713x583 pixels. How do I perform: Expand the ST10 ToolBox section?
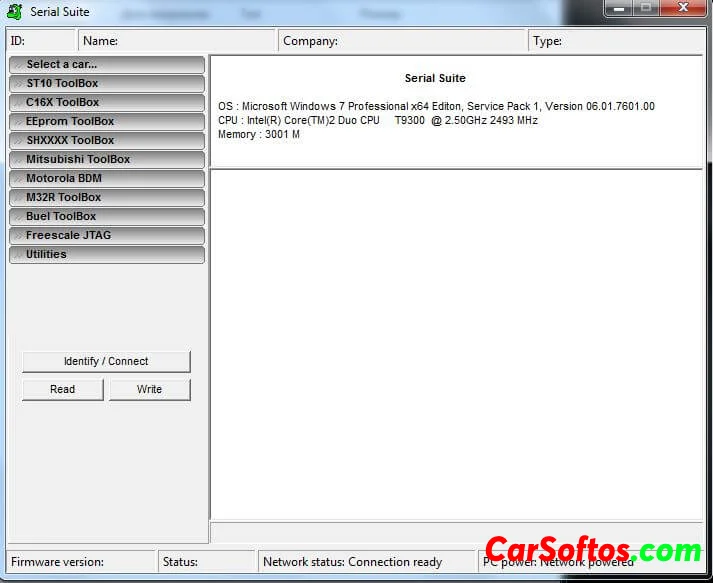[107, 84]
